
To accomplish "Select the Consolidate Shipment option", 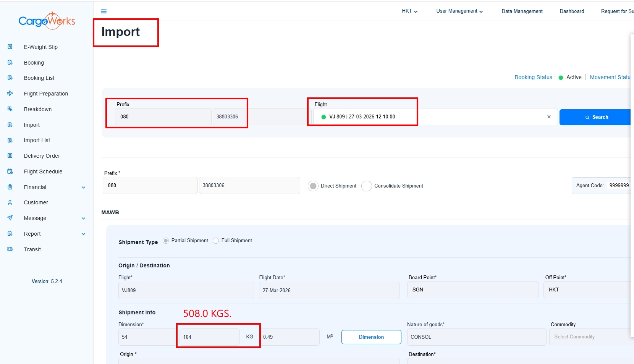I will point(367,186).
